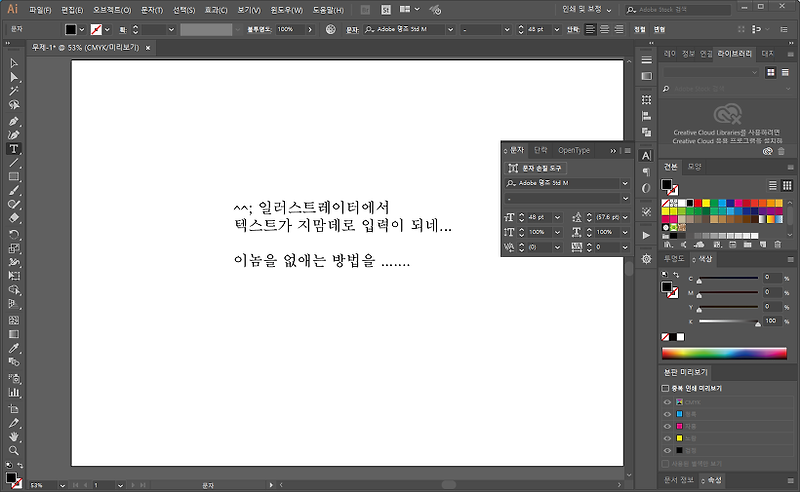Viewport: 800px width, 492px height.
Task: Click center text alignment icon
Action: coord(606,29)
